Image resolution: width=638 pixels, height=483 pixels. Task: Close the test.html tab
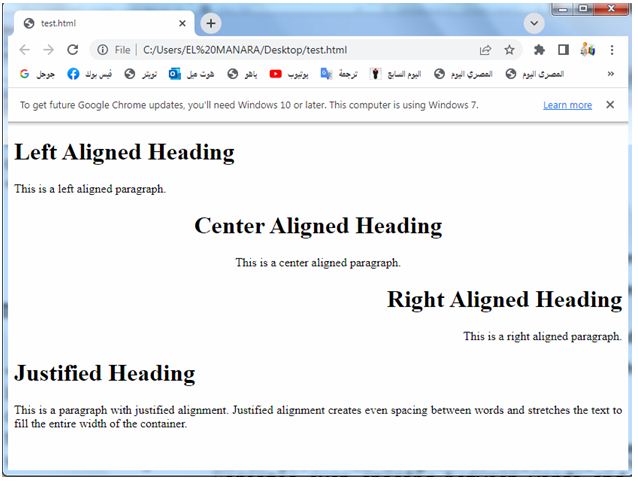point(182,24)
